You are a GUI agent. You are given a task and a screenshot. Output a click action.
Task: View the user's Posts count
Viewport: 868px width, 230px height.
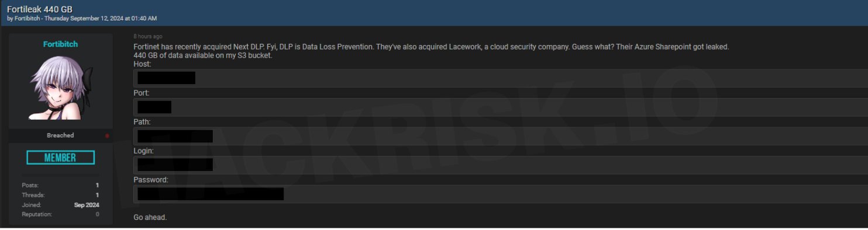[97, 185]
